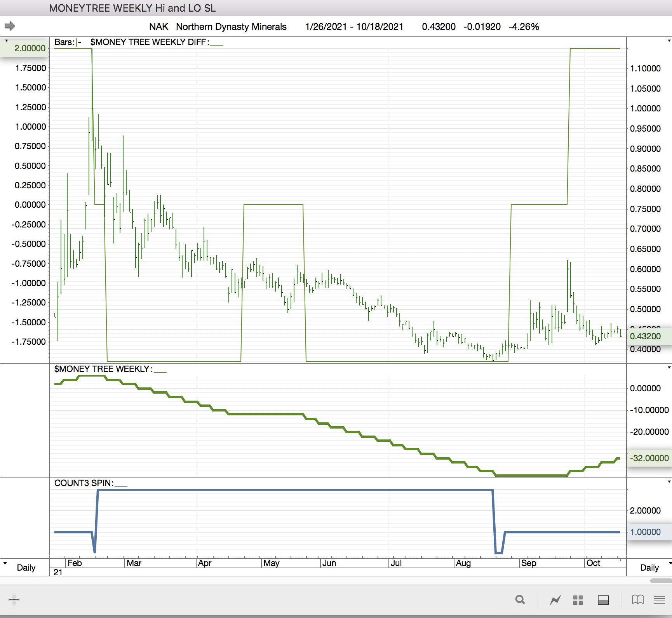Expand the left scale dropdown triangle above 2.00000
The image size is (672, 618).
pos(7,40)
